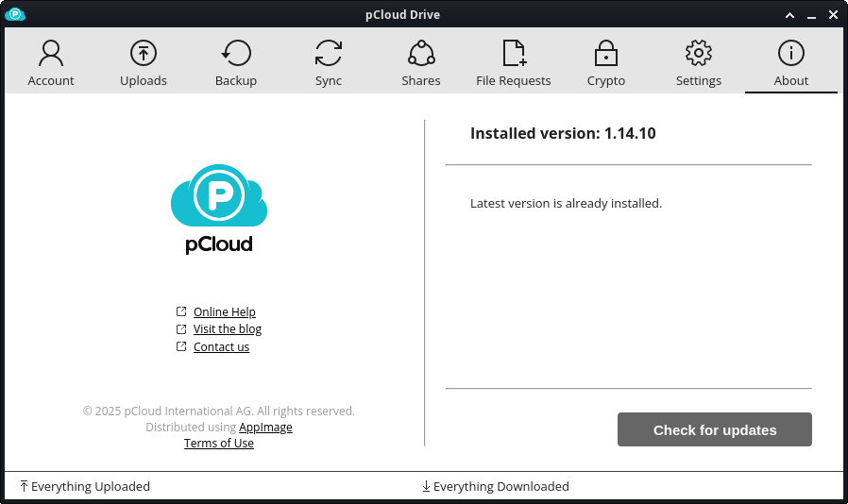This screenshot has width=848, height=504.
Task: Click the pCloud icon in title bar
Action: [x=15, y=14]
